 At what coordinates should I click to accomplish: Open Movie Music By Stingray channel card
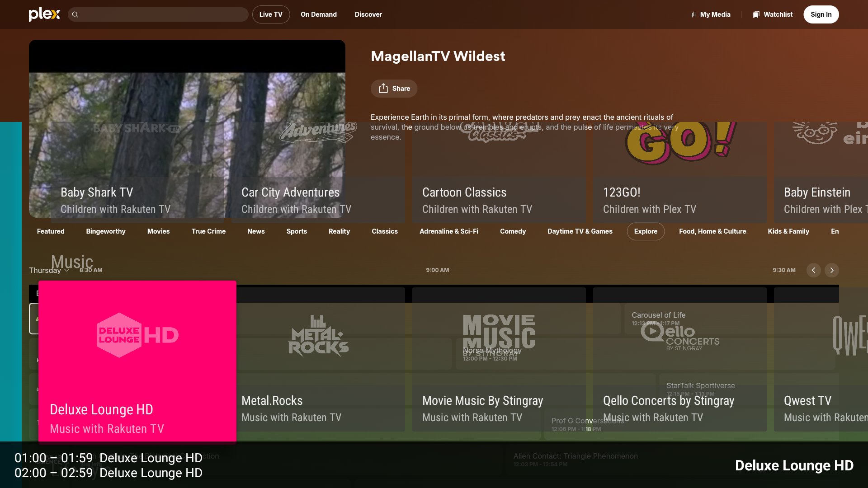point(499,359)
